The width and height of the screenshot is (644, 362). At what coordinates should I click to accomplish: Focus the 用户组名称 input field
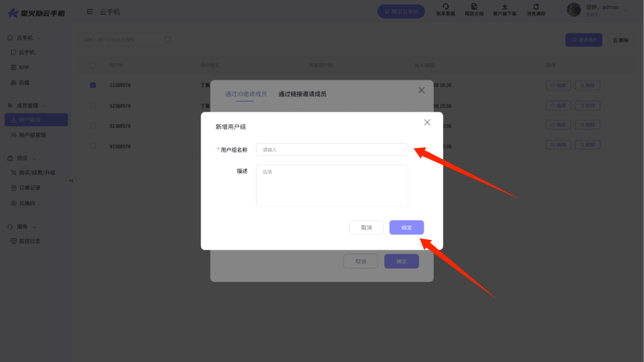[332, 150]
